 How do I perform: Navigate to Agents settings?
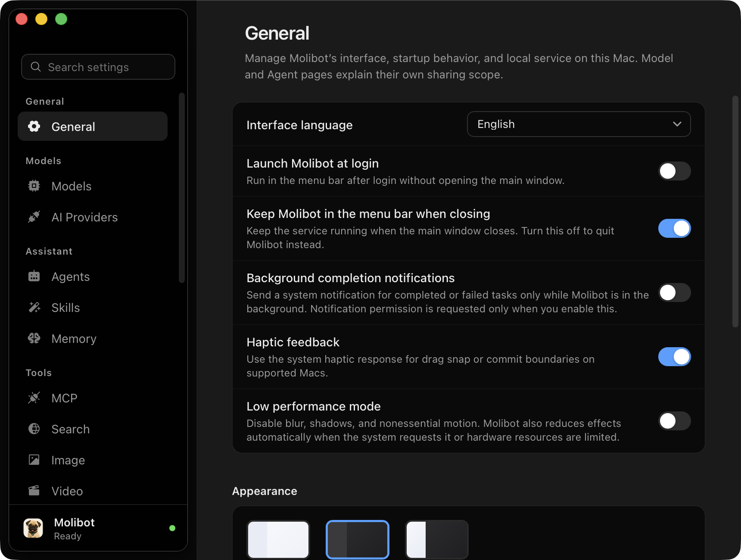93,276
